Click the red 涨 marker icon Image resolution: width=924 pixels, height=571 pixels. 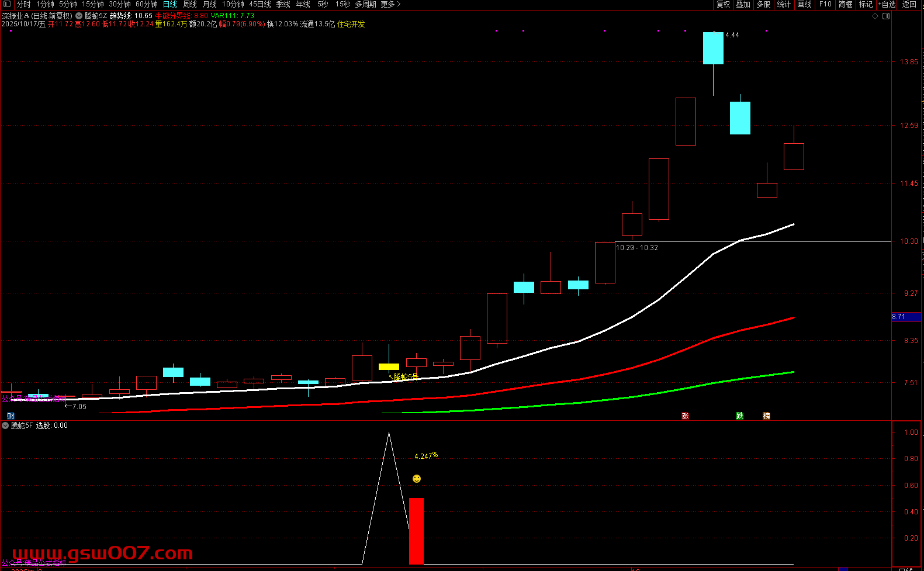[685, 416]
